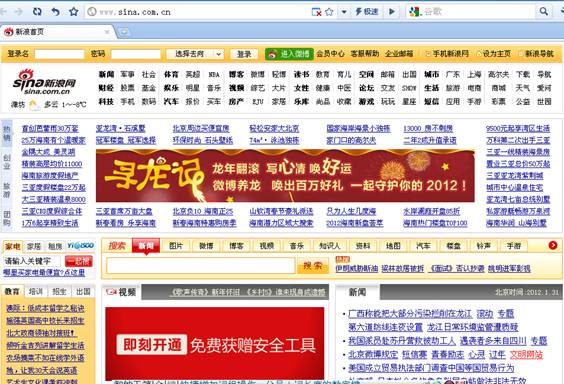
Task: Click the 寻龙记 banner image
Action: pyautogui.click(x=285, y=176)
